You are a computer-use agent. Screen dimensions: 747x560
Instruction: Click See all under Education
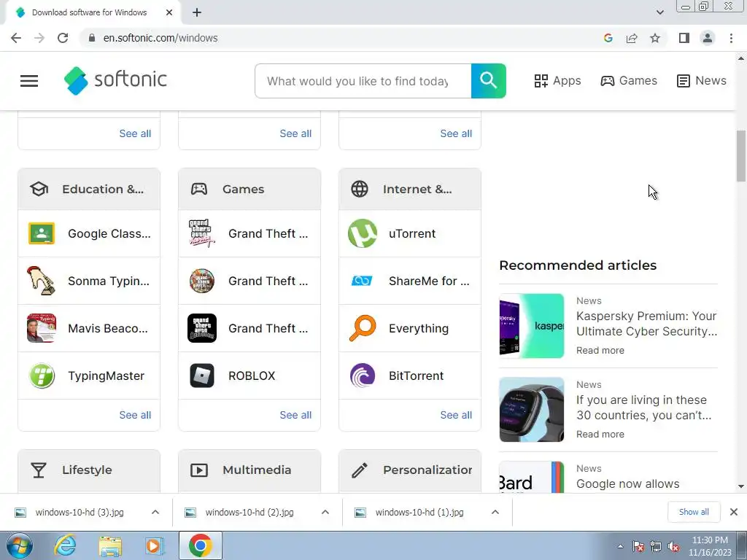coord(135,415)
